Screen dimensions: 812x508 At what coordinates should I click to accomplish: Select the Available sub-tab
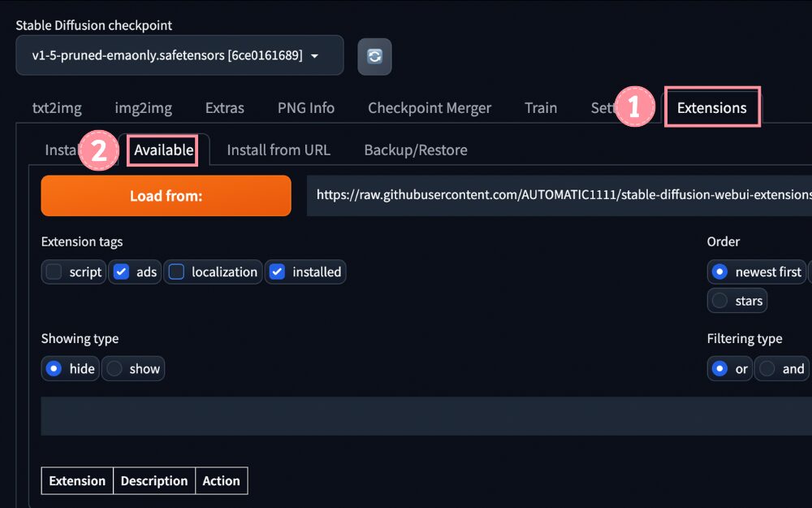(163, 150)
